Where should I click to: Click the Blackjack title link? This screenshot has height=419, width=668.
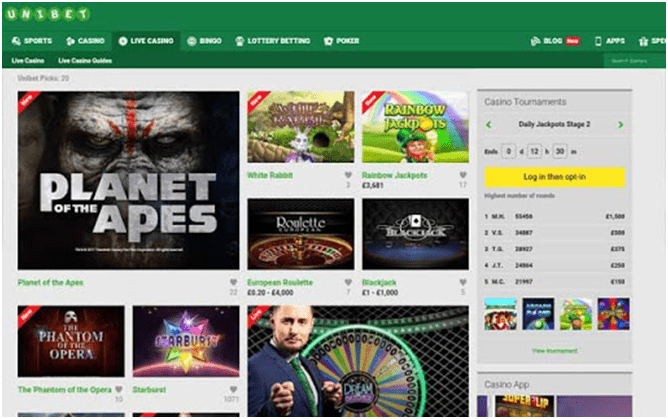pyautogui.click(x=379, y=282)
